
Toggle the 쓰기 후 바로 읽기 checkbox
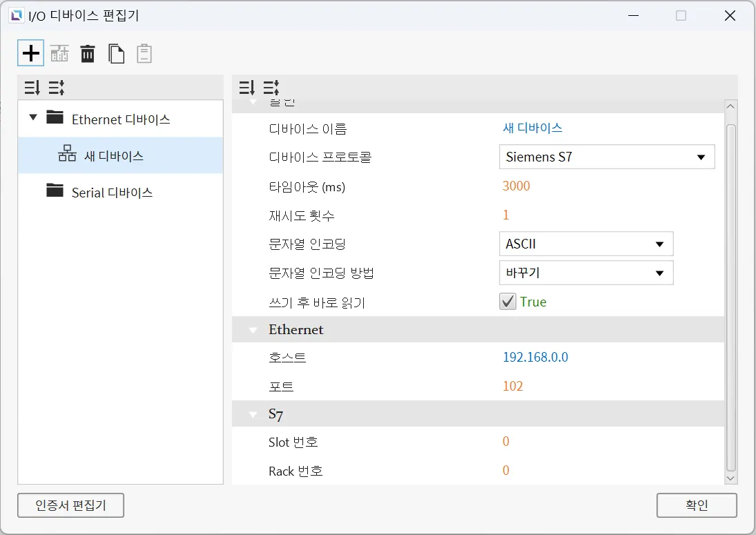[x=508, y=302]
